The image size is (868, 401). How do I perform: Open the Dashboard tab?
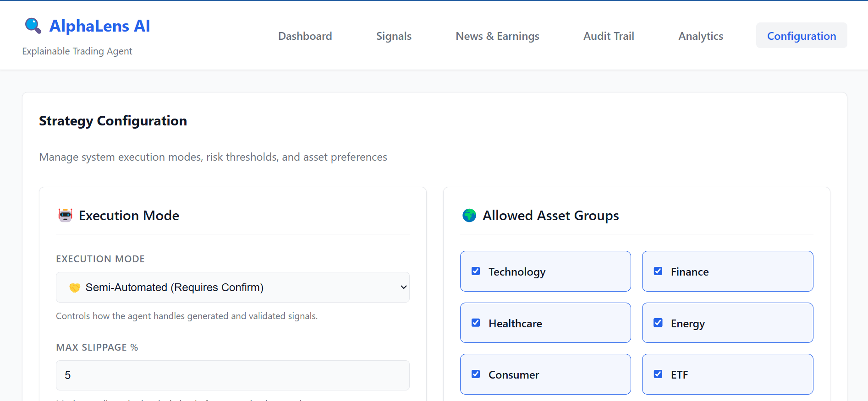[x=305, y=36]
